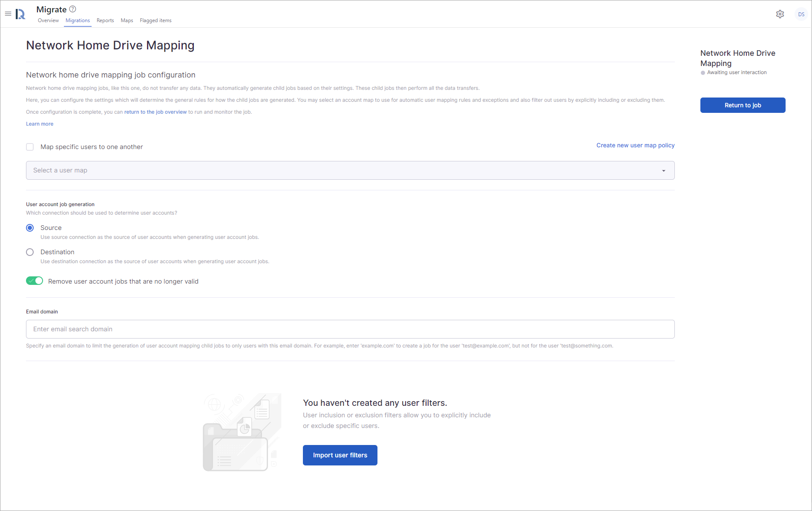The height and width of the screenshot is (511, 812).
Task: Focus the Email domain input field
Action: tap(350, 329)
